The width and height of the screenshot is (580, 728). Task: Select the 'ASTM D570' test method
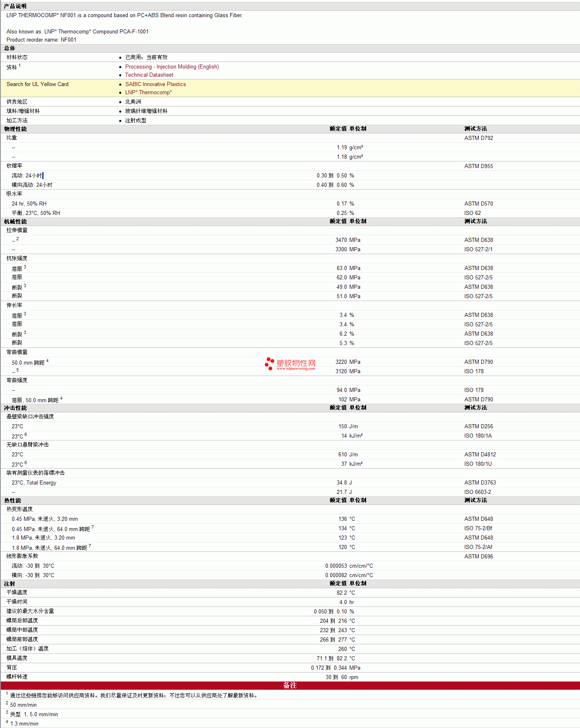[478, 204]
